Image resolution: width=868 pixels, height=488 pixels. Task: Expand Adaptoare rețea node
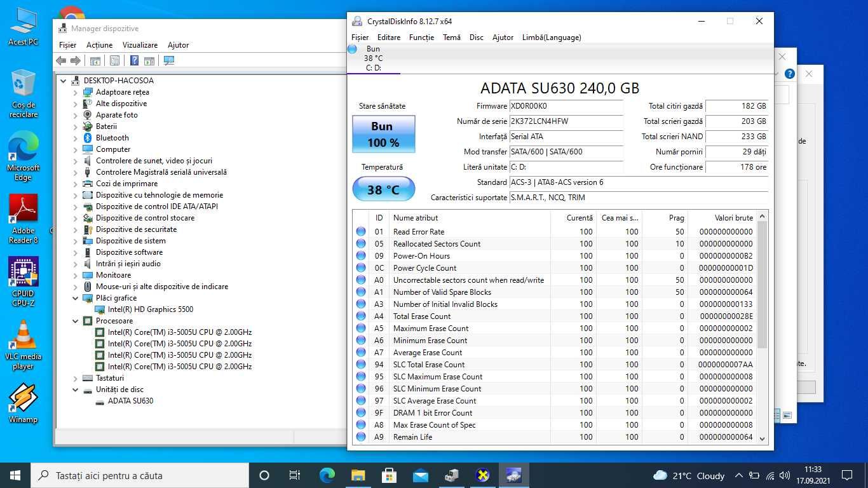pos(76,92)
